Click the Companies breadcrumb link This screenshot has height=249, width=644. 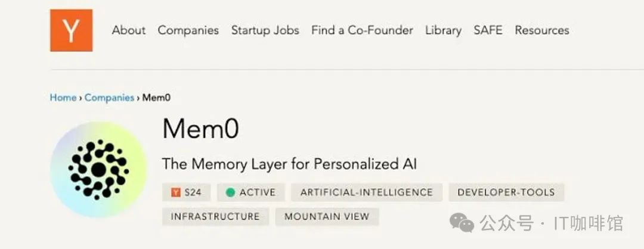109,98
